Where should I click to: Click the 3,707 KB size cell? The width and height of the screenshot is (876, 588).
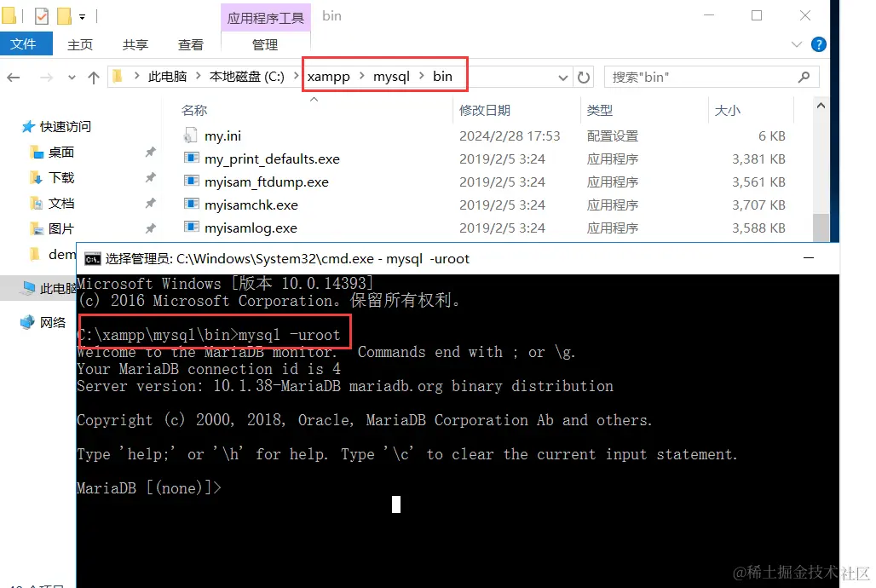click(x=758, y=205)
